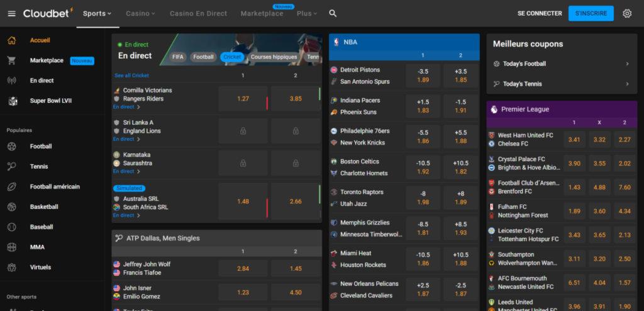This screenshot has height=311, width=644.
Task: Click the S'INSCRIRE sign-up button
Action: [591, 14]
